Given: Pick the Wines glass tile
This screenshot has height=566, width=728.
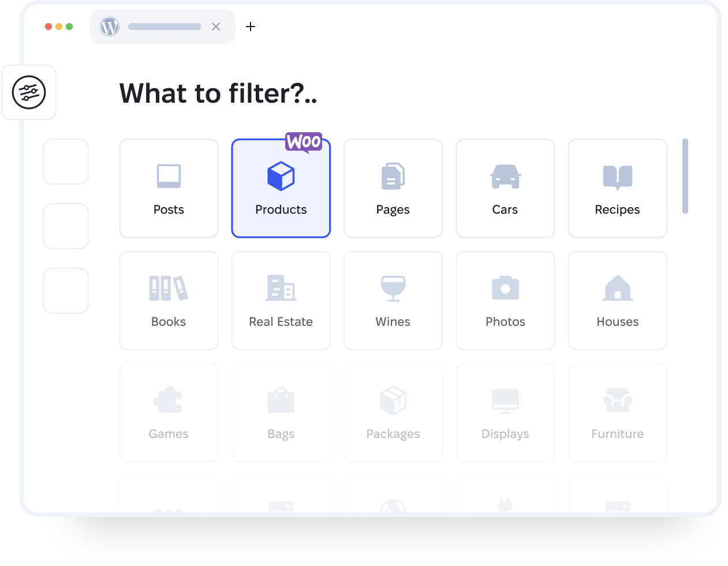Looking at the screenshot, I should [393, 300].
